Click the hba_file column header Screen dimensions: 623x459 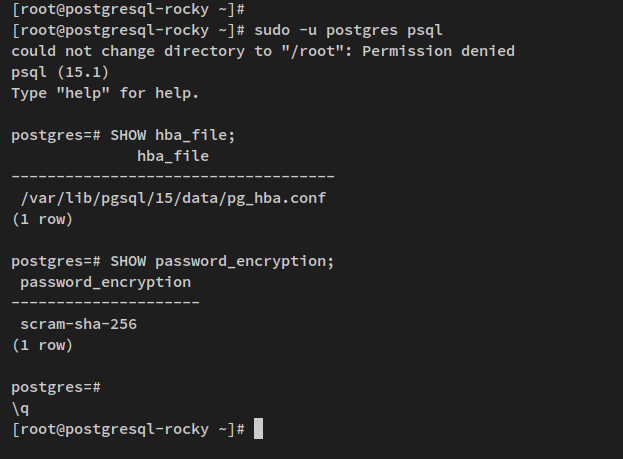click(x=173, y=156)
